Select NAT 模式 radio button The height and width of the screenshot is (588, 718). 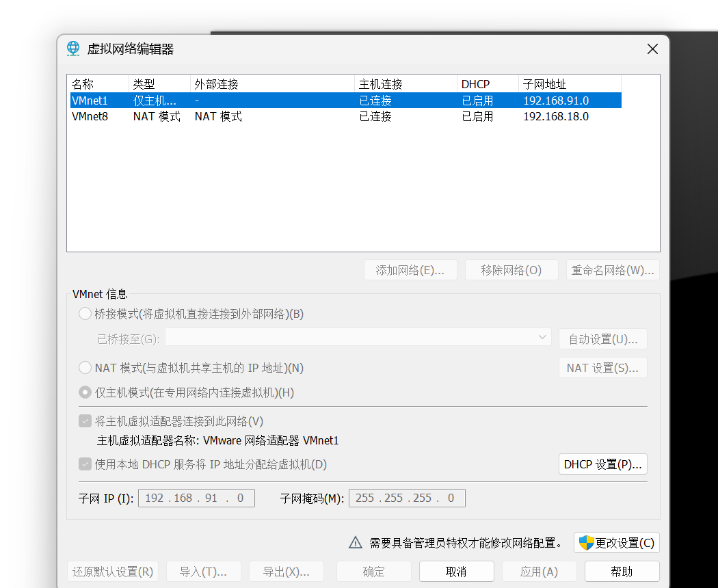[85, 368]
